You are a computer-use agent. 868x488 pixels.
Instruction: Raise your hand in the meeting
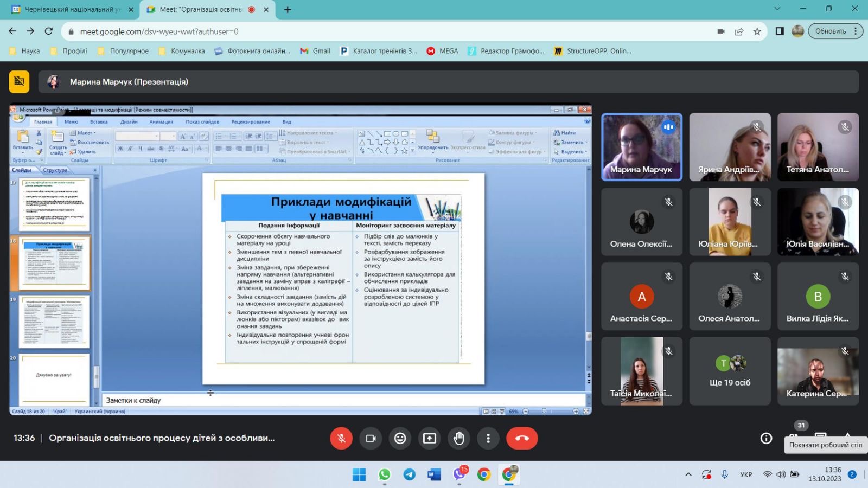(x=459, y=438)
